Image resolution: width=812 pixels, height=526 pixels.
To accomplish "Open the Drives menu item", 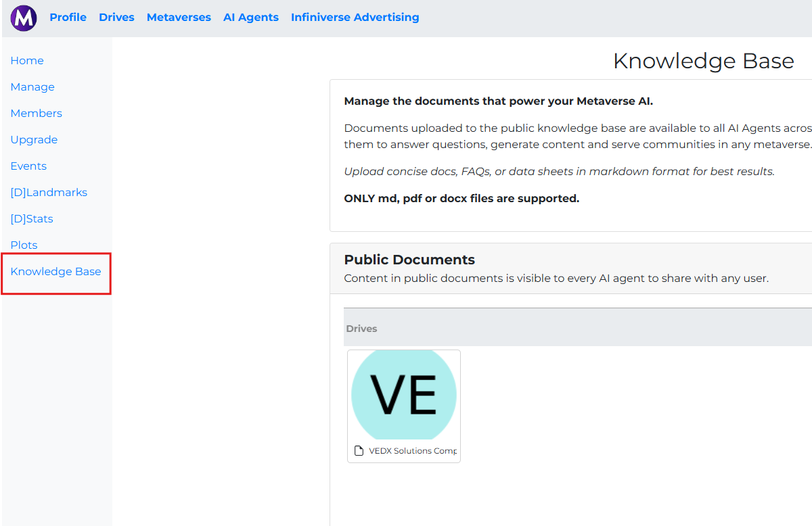I will pyautogui.click(x=116, y=17).
